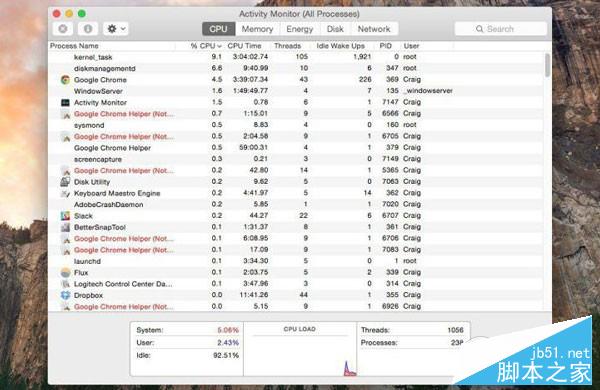600x390 pixels.
Task: Select the WindowServer process
Action: point(296,91)
